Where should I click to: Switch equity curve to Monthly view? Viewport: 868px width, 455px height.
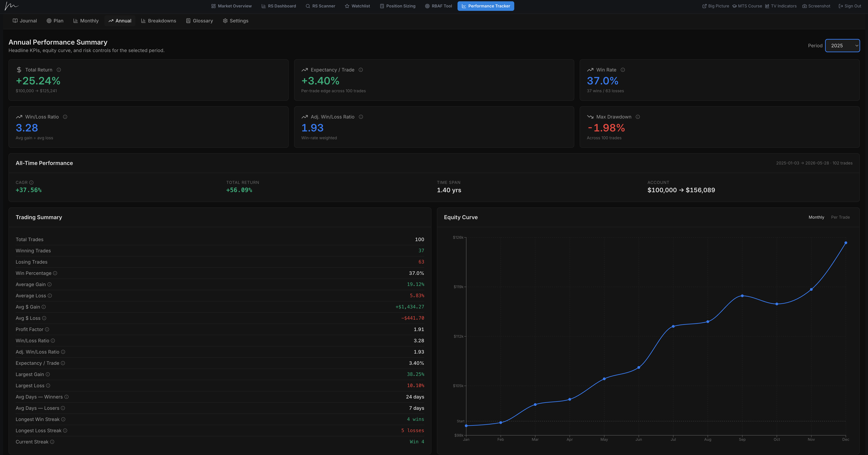coord(816,217)
